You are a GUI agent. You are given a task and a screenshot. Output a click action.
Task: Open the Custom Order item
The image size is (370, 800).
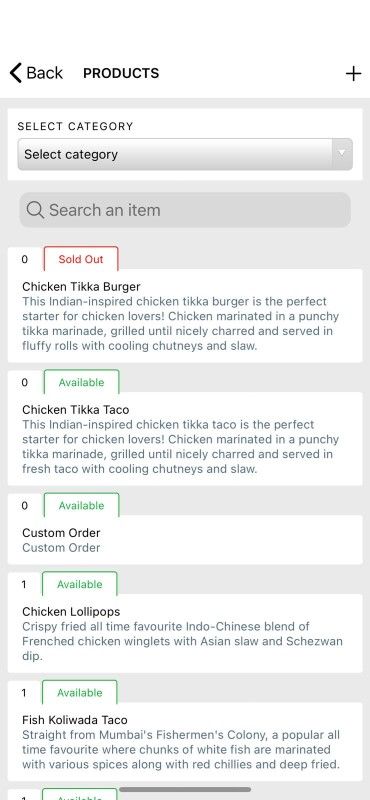click(185, 540)
